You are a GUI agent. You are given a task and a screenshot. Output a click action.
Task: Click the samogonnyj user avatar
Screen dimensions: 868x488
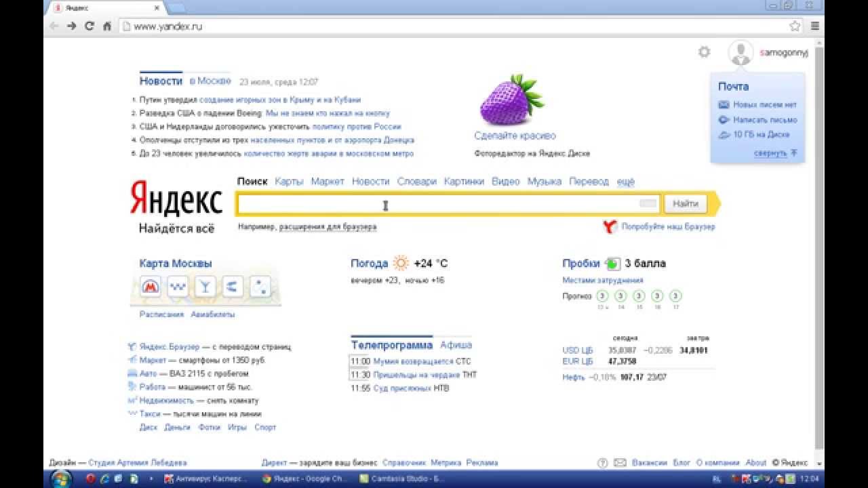point(741,53)
